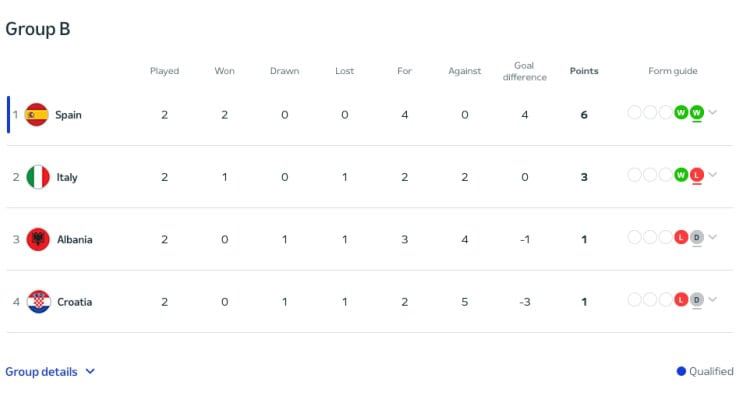
Task: Expand Italy's form guide chevron
Action: pos(713,175)
